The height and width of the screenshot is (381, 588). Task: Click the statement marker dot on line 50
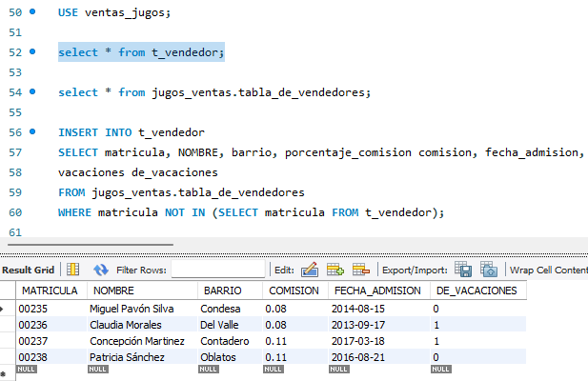coord(32,11)
